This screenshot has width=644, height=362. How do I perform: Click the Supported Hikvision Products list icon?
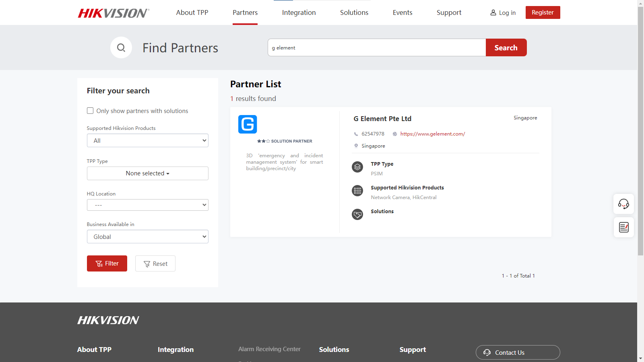point(357,190)
